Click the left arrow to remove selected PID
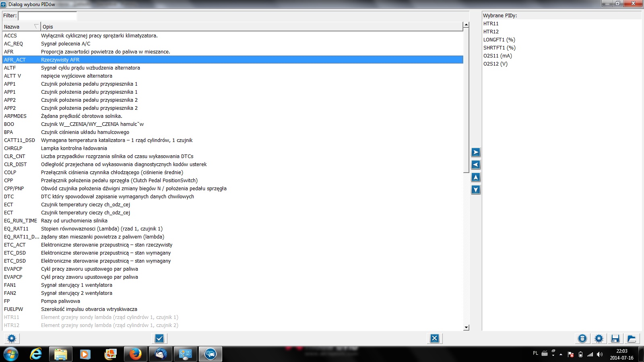 pyautogui.click(x=476, y=165)
